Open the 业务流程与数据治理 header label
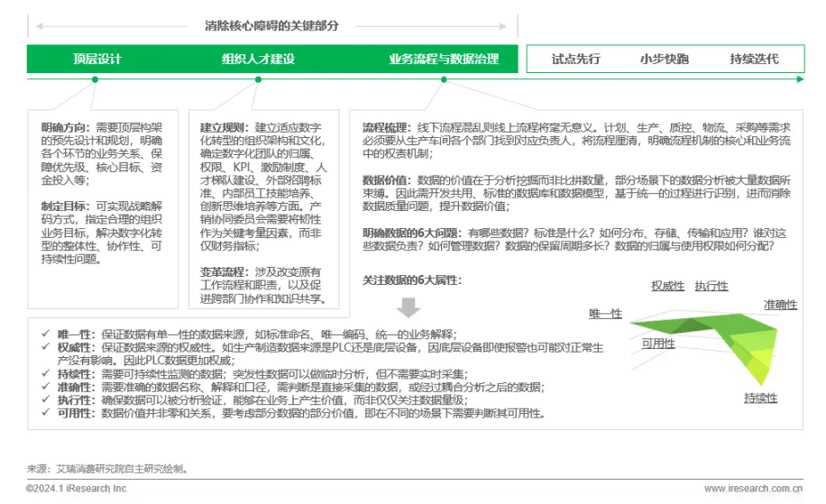The width and height of the screenshot is (826, 504). 444,59
